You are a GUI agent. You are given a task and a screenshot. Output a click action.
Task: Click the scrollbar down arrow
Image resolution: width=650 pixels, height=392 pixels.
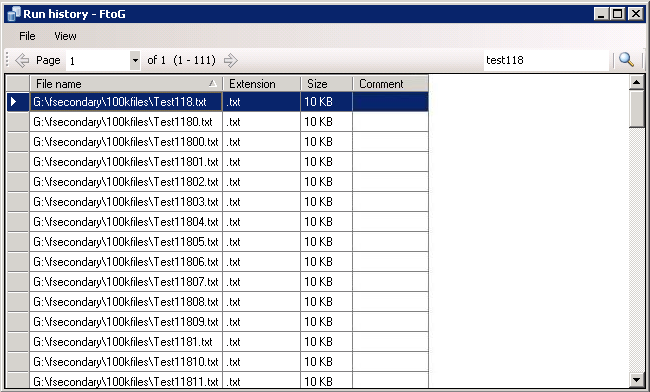coord(636,379)
